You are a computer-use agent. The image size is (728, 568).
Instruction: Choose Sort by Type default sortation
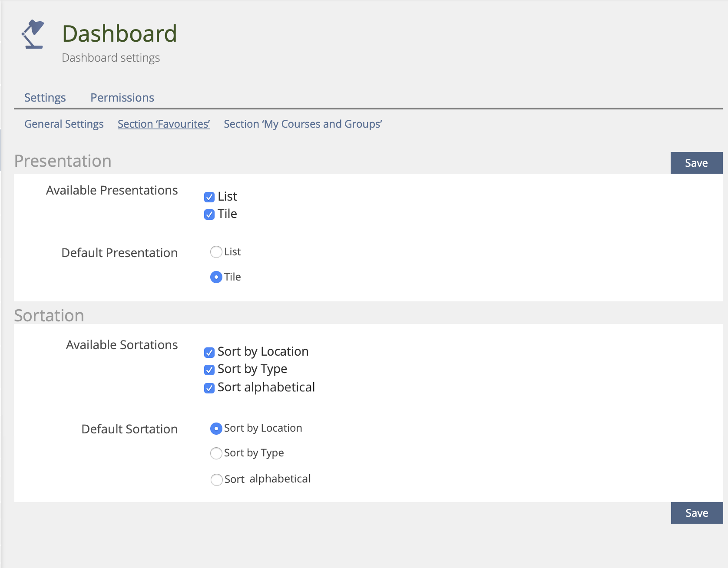click(x=216, y=453)
